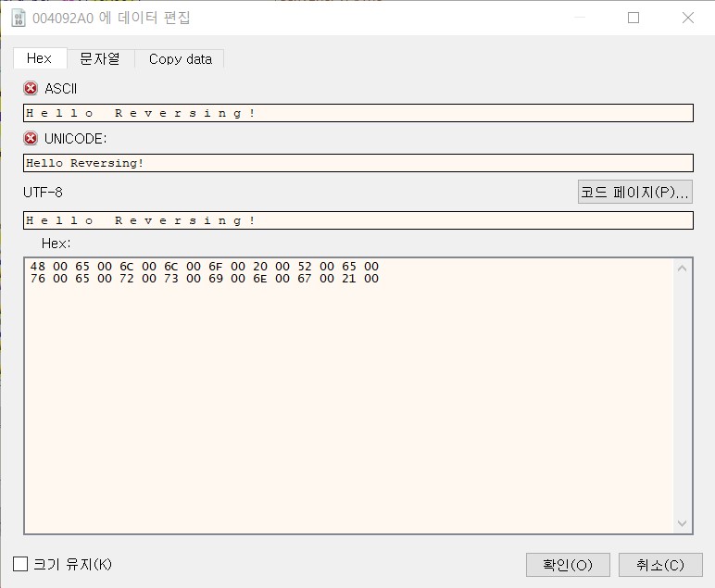Click the UTF-8 label

[43, 193]
